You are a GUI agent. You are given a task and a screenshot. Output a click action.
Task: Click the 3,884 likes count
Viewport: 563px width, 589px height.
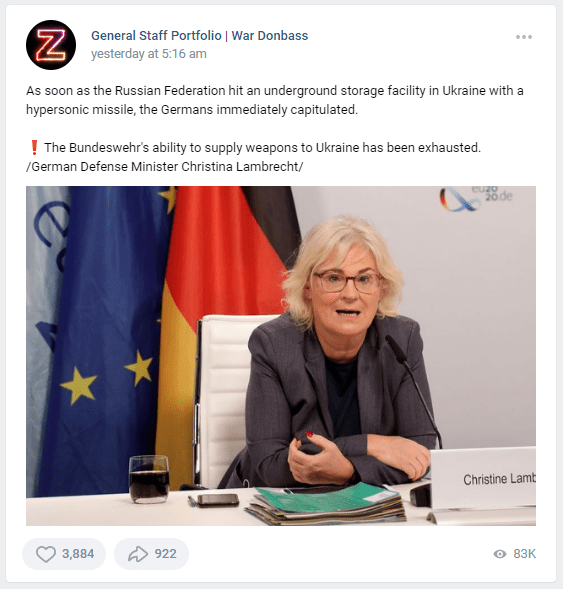[x=78, y=554]
